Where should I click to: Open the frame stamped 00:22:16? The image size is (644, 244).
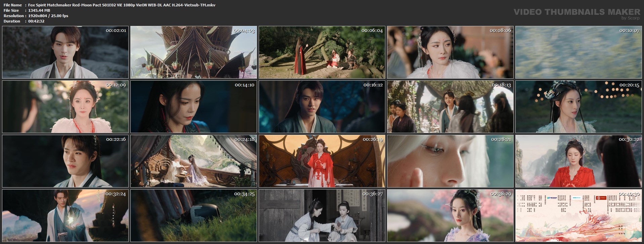coord(65,161)
